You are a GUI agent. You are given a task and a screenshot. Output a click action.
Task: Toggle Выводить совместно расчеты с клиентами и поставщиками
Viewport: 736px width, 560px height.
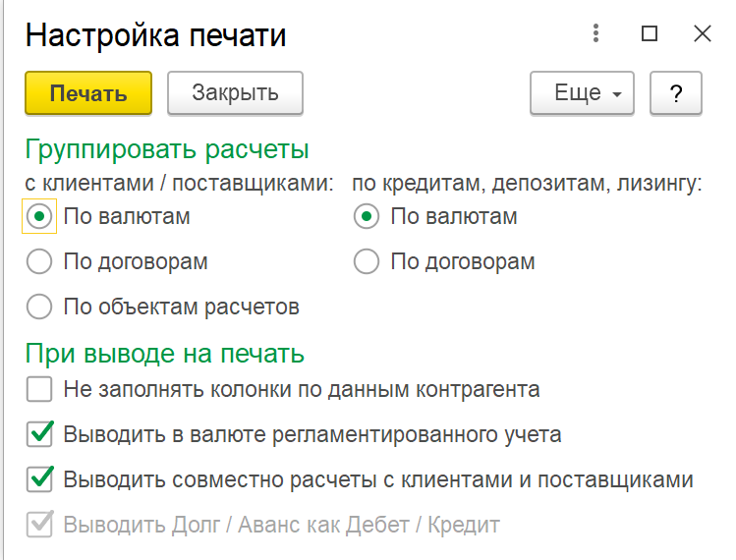pos(39,478)
